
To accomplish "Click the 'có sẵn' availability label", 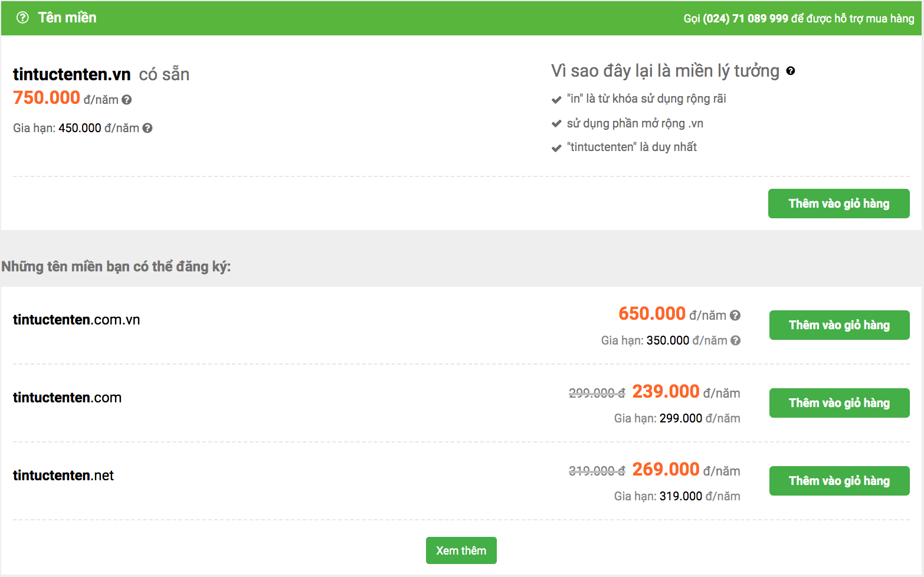I will click(163, 74).
